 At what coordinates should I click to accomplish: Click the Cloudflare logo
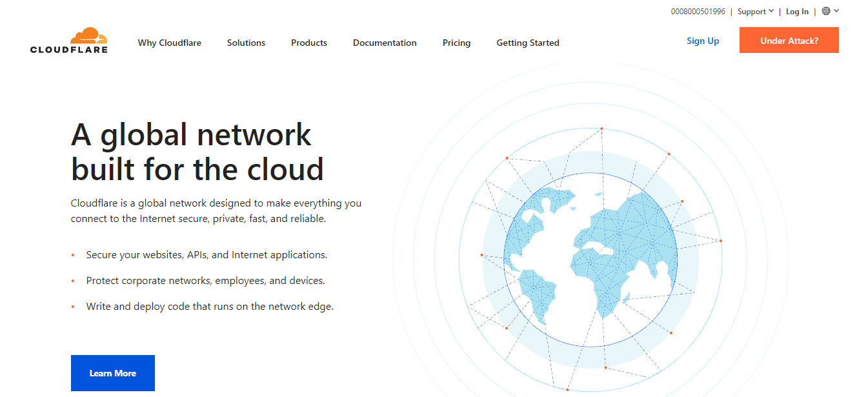(69, 41)
